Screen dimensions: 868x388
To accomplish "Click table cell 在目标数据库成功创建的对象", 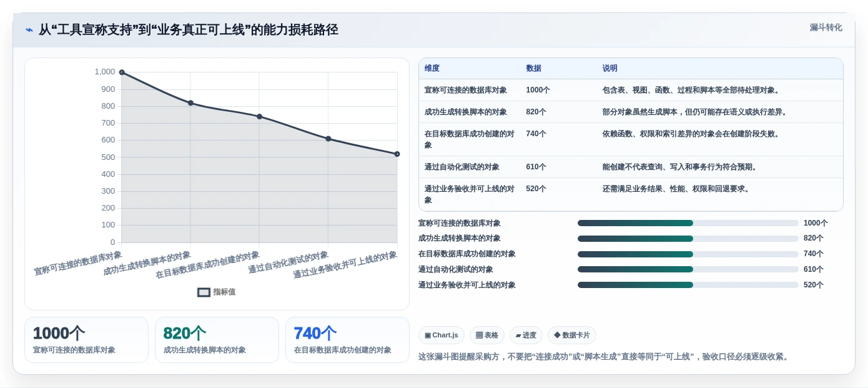I will [x=470, y=139].
